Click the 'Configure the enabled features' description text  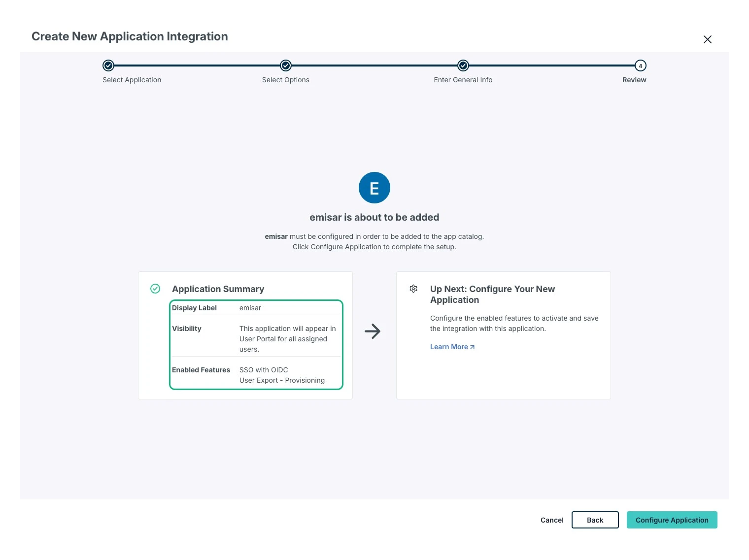514,324
